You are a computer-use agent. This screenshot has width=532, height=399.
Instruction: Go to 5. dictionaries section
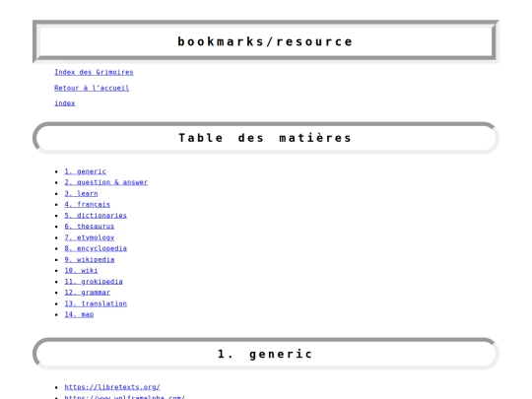click(96, 215)
